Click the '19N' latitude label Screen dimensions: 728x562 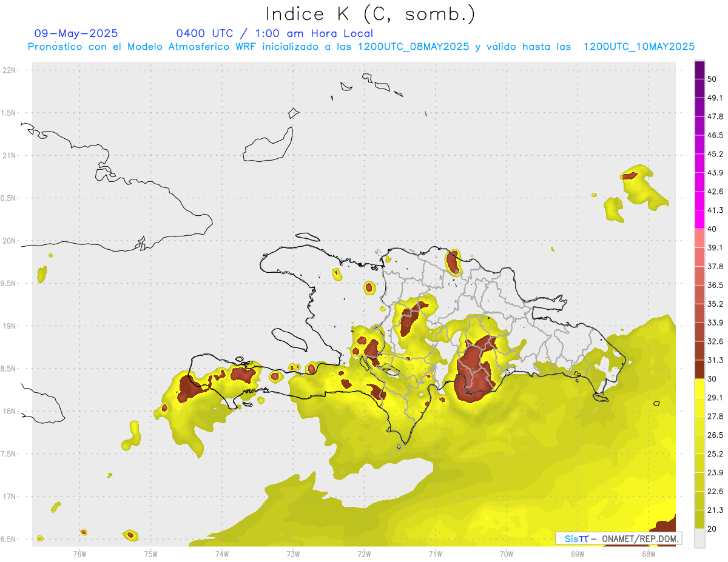[9, 326]
